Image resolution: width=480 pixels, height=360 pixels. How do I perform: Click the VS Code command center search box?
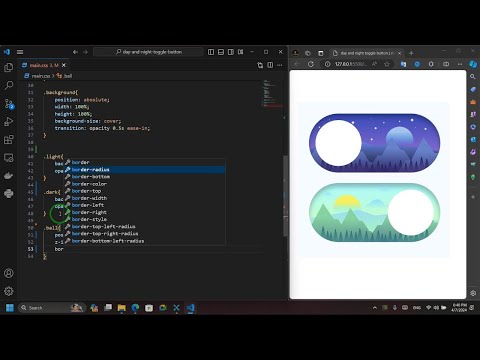click(x=148, y=52)
